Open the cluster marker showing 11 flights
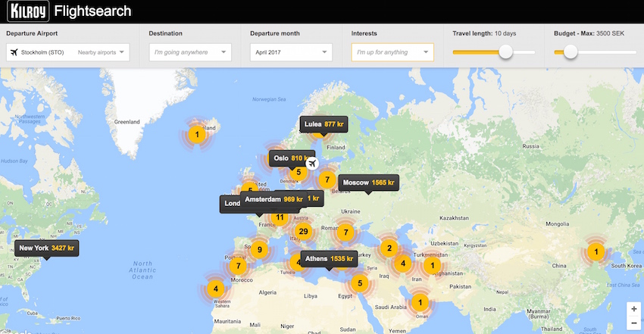This screenshot has height=334, width=644. coord(280,217)
